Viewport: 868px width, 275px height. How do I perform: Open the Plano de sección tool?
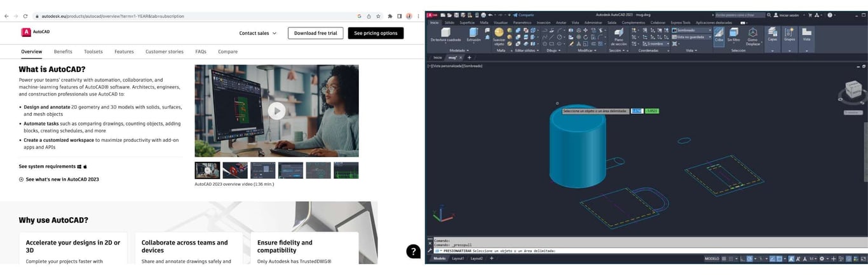coord(620,37)
